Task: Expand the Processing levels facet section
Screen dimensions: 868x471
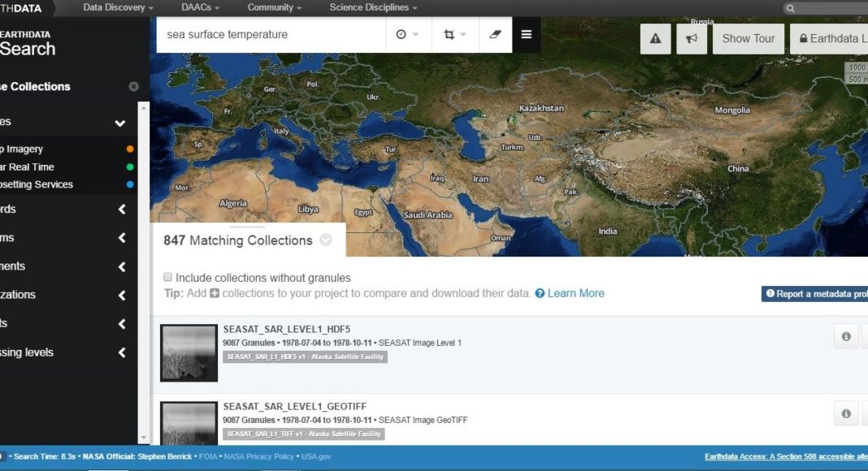Action: coord(122,352)
